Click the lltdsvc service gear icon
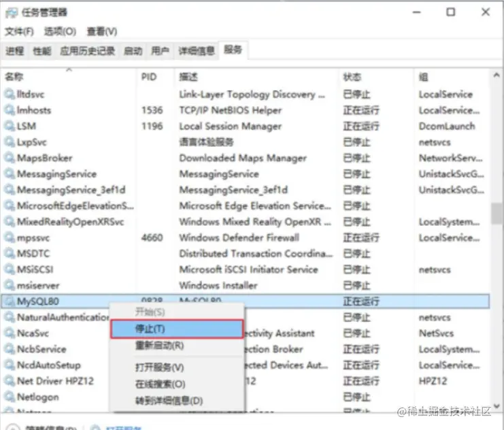This screenshot has height=430, width=504. click(x=10, y=94)
